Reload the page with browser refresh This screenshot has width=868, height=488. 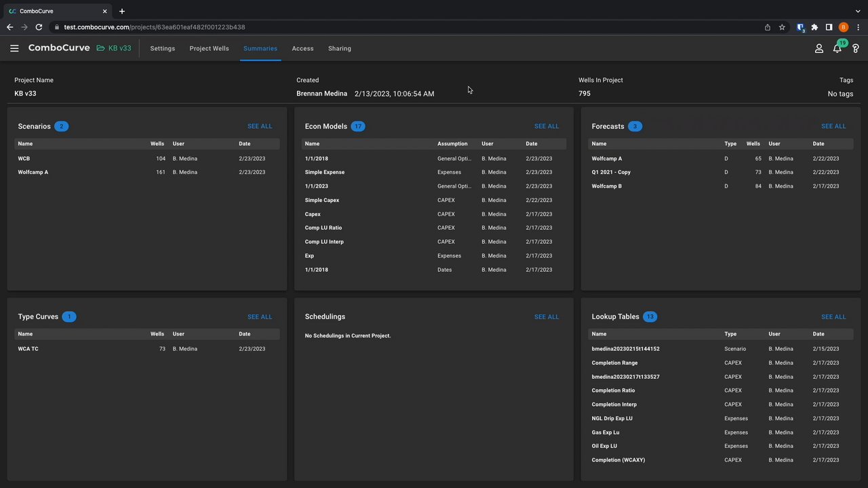[x=39, y=27]
